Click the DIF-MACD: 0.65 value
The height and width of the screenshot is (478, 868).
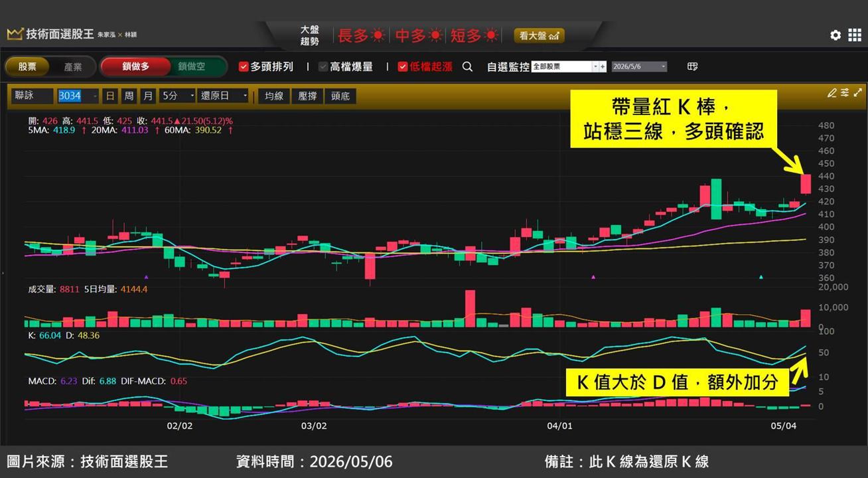[155, 381]
